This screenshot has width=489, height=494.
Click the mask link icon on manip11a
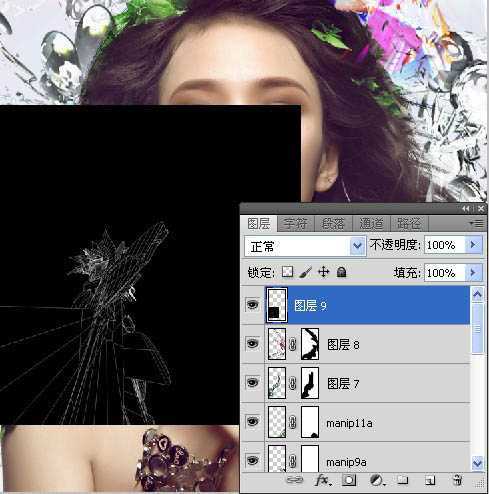coord(292,422)
